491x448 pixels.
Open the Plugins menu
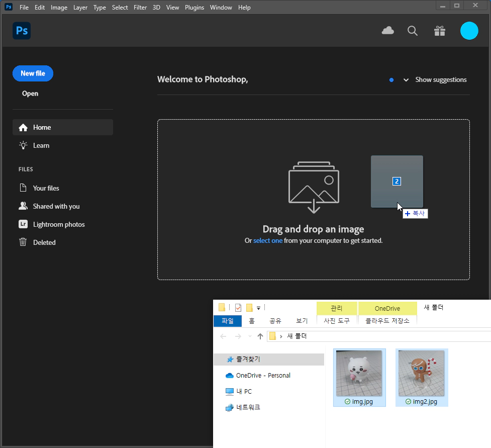click(194, 7)
